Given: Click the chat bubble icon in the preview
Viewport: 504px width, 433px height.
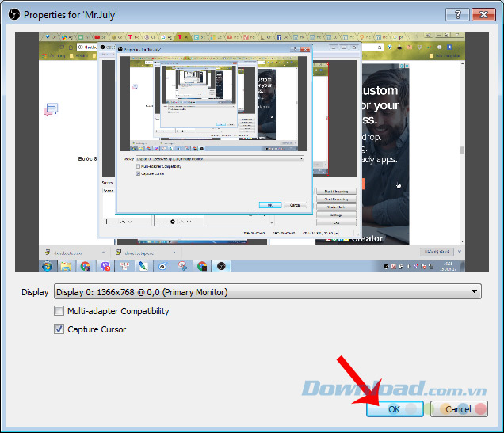Looking at the screenshot, I should [52, 109].
